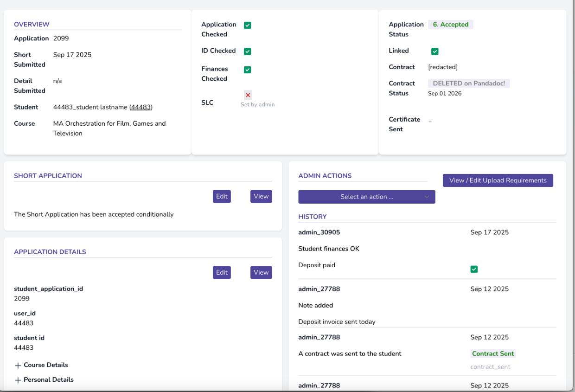Click the contract_sent label in History
This screenshot has height=392, width=575.
pos(490,367)
